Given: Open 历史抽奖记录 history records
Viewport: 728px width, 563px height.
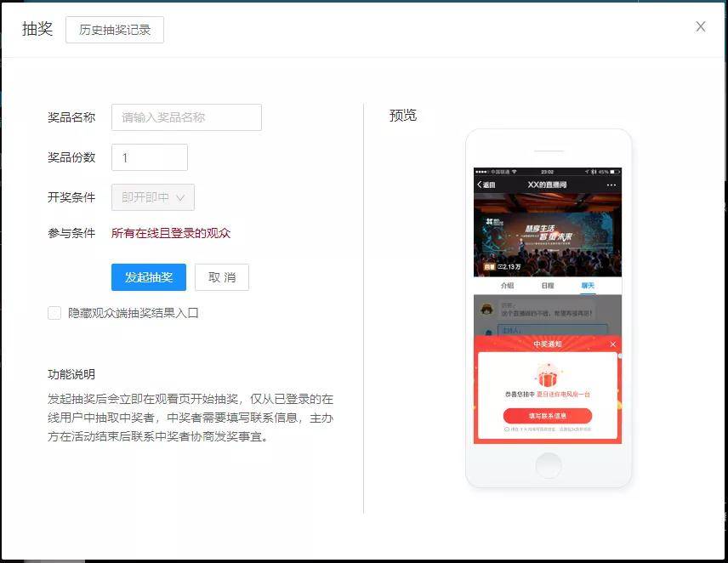Looking at the screenshot, I should 115,30.
